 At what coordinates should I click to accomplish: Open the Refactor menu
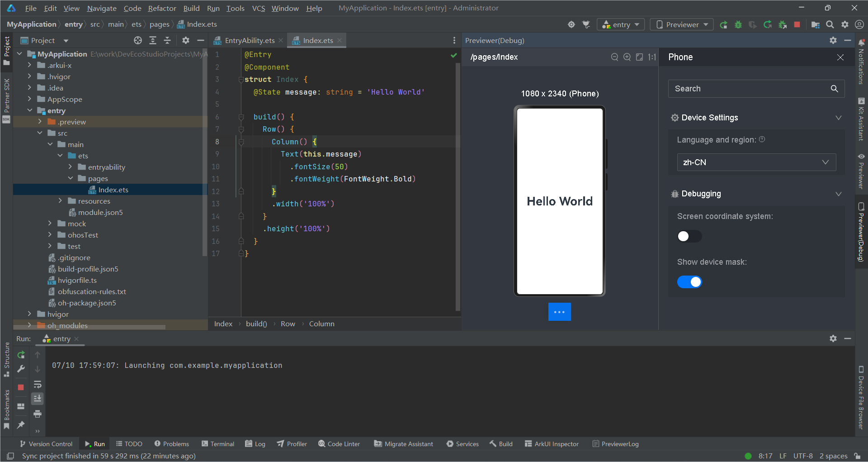(162, 8)
